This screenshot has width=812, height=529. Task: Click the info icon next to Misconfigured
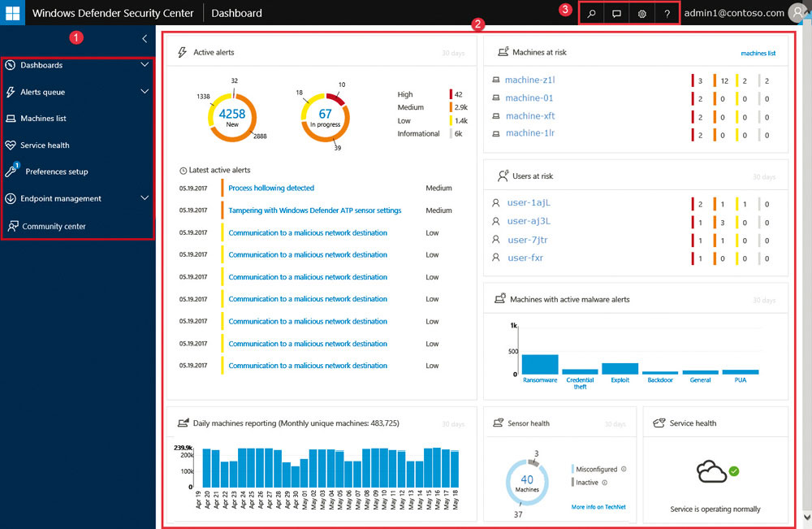pos(624,469)
